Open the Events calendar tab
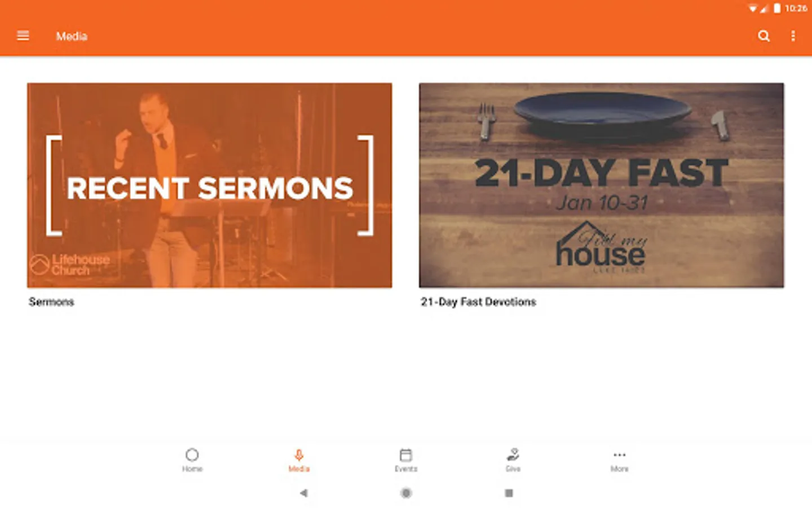 406,460
